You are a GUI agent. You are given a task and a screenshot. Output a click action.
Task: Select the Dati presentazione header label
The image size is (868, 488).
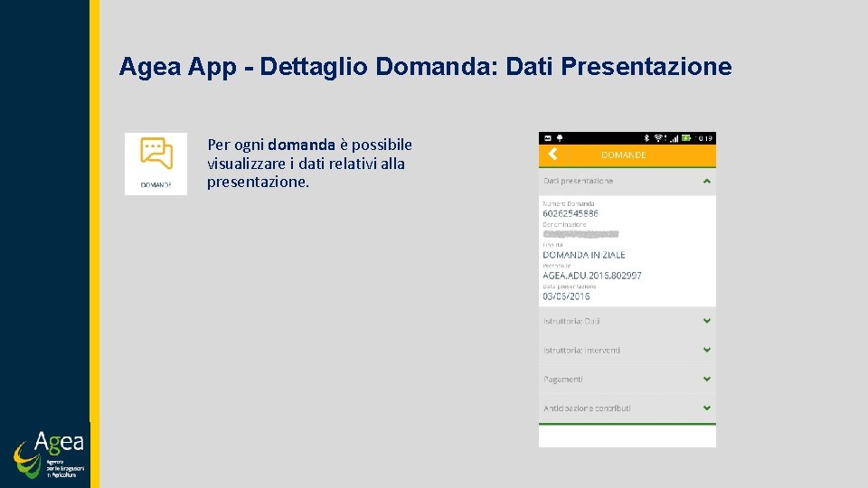coord(578,181)
